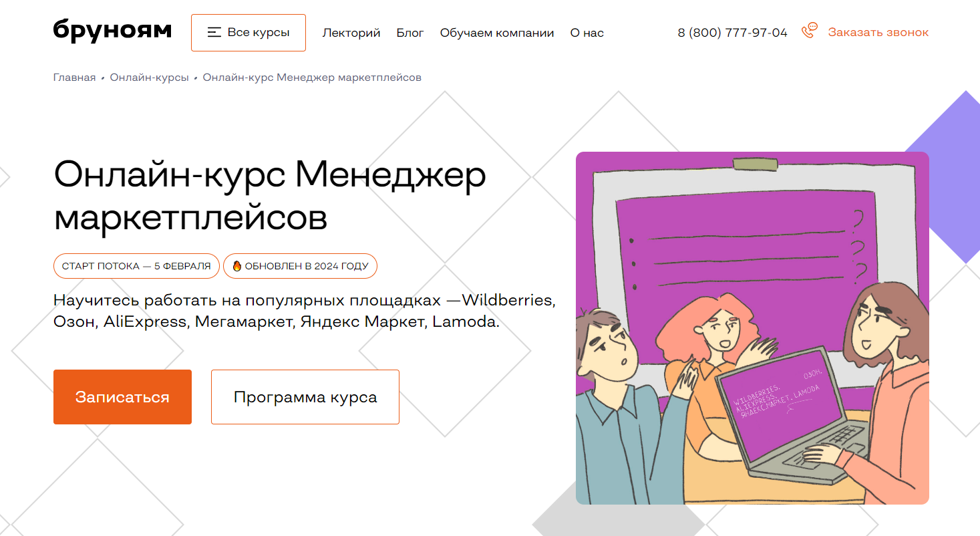Click the Обновлен в 2024 году badge
Image resolution: width=980 pixels, height=536 pixels.
(x=300, y=266)
